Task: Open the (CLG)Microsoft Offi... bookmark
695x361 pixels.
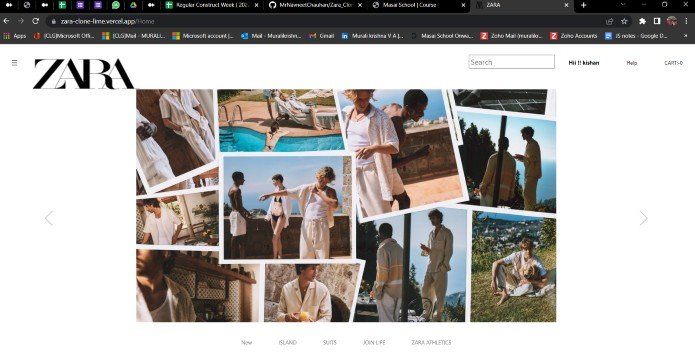Action: click(65, 36)
